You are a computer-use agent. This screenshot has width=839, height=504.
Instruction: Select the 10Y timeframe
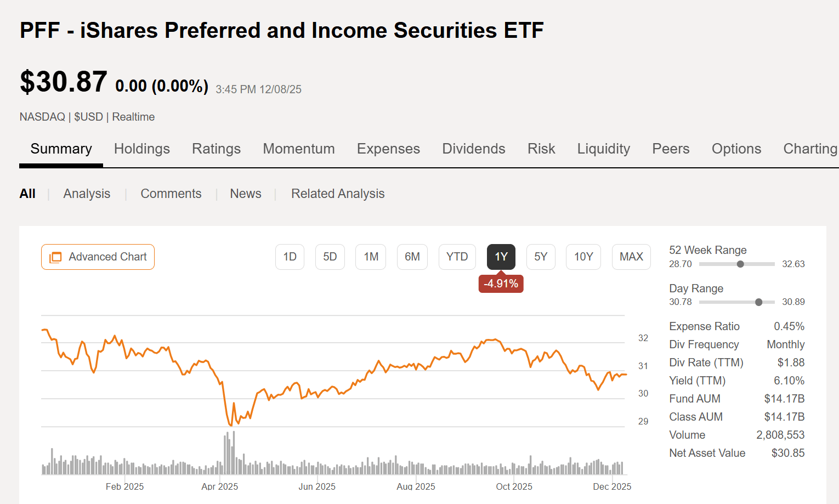click(x=583, y=257)
